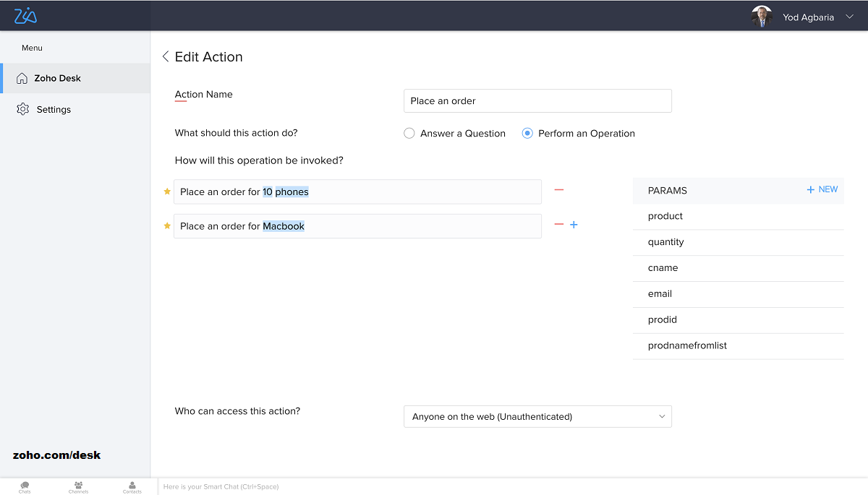Select the Answer a Question radio button
Image resolution: width=868 pixels, height=495 pixels.
(x=409, y=134)
